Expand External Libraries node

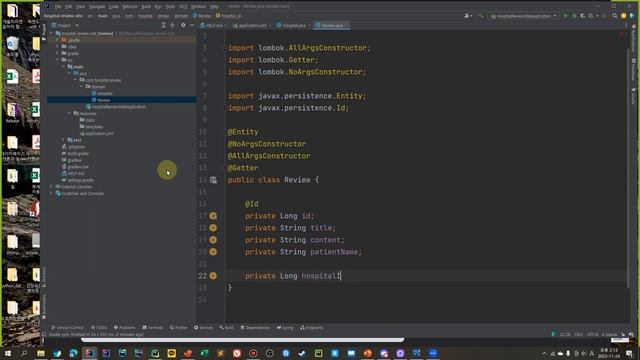(52, 187)
